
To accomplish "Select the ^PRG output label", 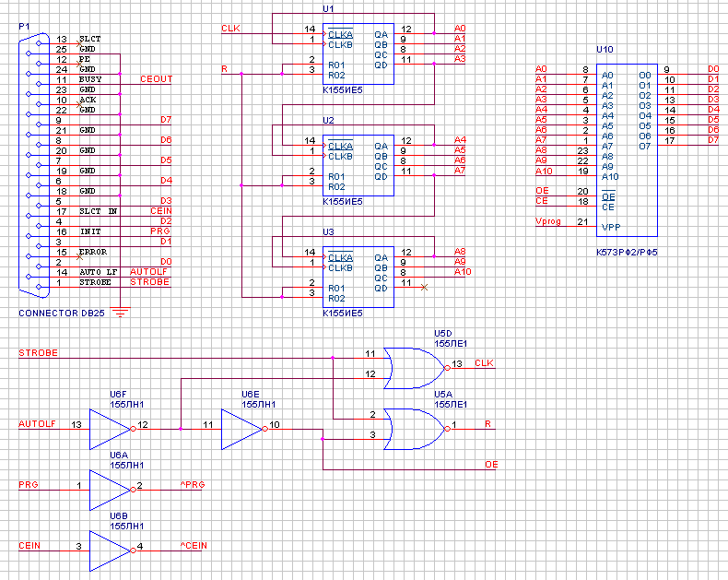I will pyautogui.click(x=192, y=485).
